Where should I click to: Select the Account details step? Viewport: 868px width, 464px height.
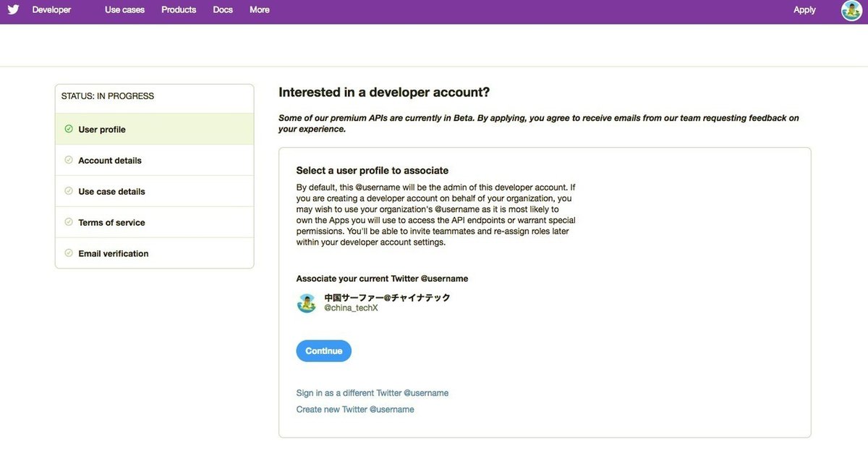154,160
